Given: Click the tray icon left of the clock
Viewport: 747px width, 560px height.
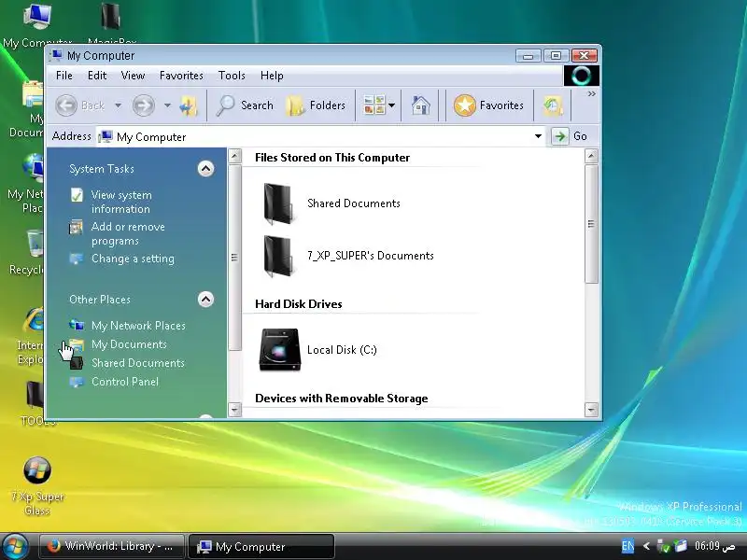Looking at the screenshot, I should tap(682, 546).
